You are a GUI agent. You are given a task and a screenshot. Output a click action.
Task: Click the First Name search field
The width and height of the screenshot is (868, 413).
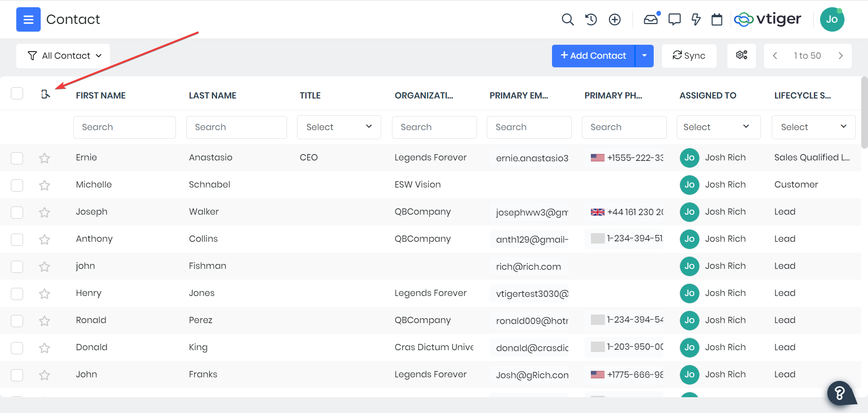point(124,127)
